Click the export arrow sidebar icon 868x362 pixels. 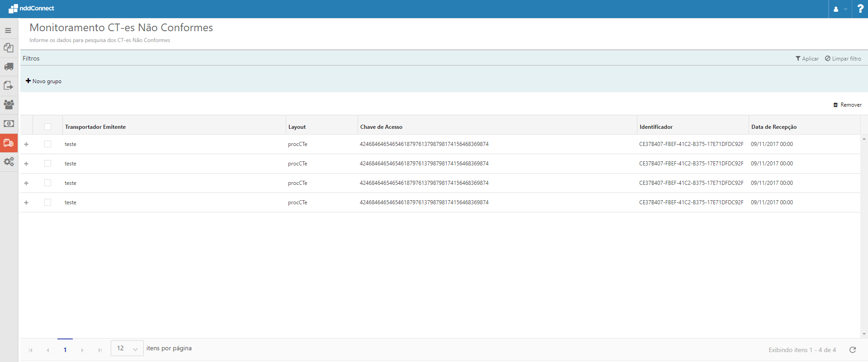coord(9,86)
